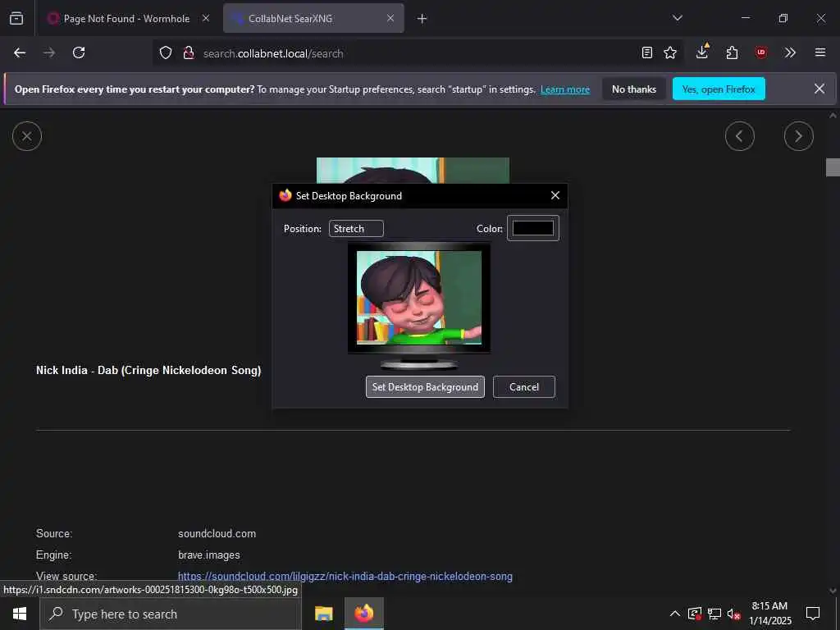Image resolution: width=840 pixels, height=630 pixels.
Task: Click the Firefox taskbar icon
Action: point(364,614)
